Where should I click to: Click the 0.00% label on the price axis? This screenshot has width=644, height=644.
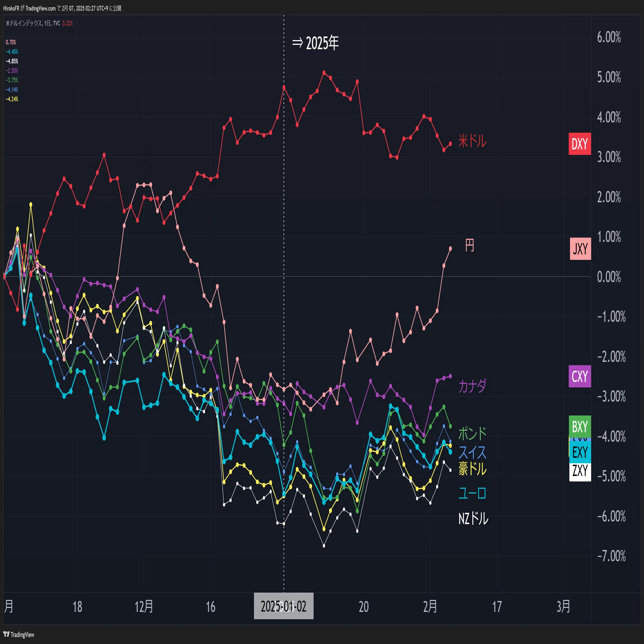[609, 277]
